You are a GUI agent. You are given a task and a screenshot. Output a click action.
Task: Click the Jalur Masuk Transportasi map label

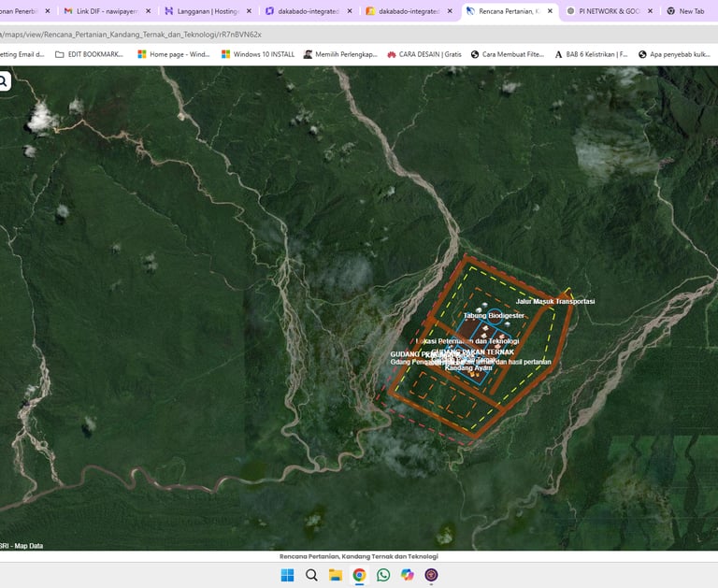point(555,301)
